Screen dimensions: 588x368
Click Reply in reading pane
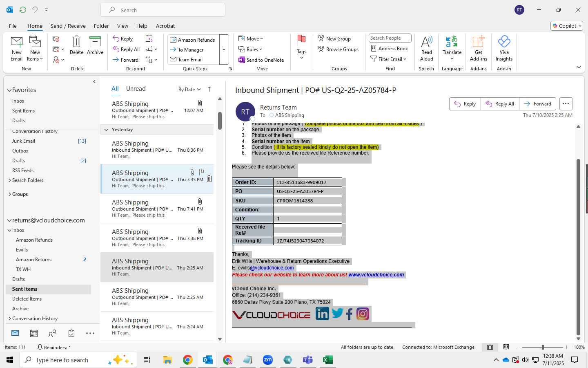(x=465, y=104)
